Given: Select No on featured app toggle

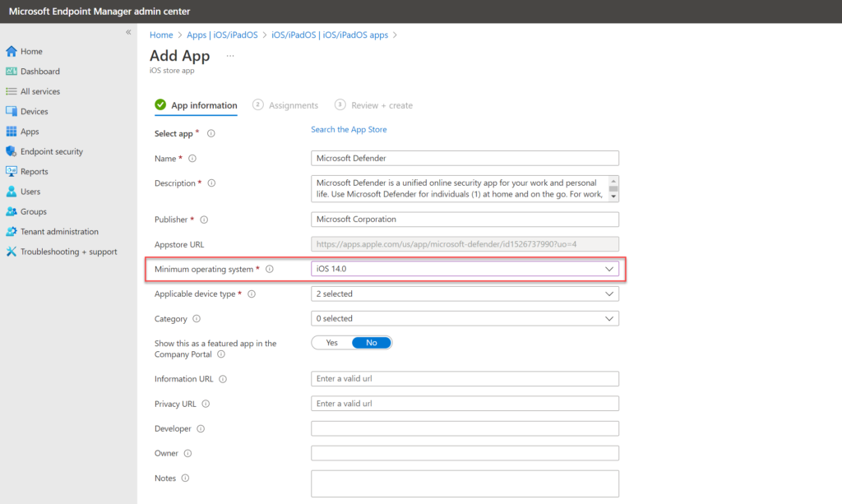Looking at the screenshot, I should click(372, 343).
